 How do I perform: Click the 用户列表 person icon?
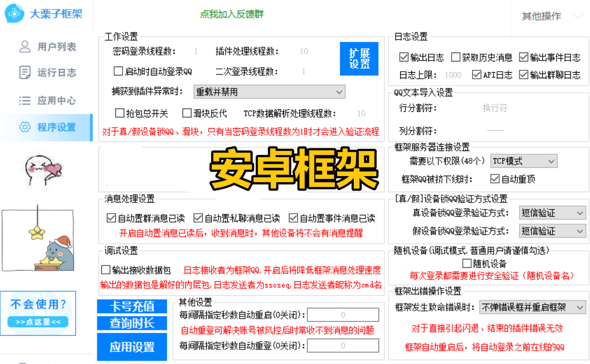coord(25,46)
